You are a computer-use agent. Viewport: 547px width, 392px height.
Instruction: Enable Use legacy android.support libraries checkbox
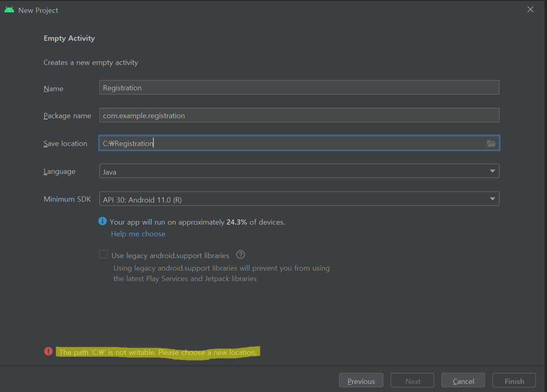pos(104,254)
